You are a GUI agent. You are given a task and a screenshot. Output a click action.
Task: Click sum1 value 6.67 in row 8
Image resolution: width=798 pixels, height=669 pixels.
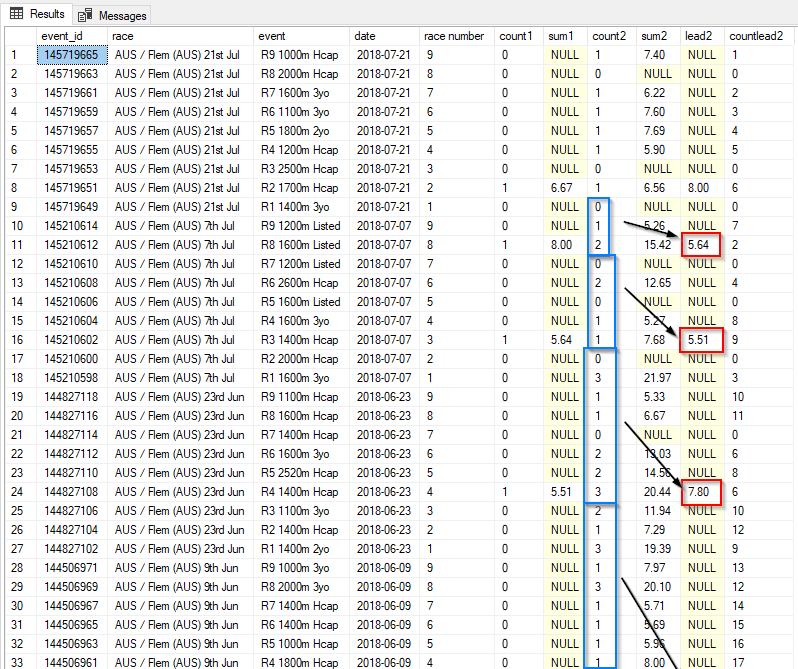tap(565, 188)
